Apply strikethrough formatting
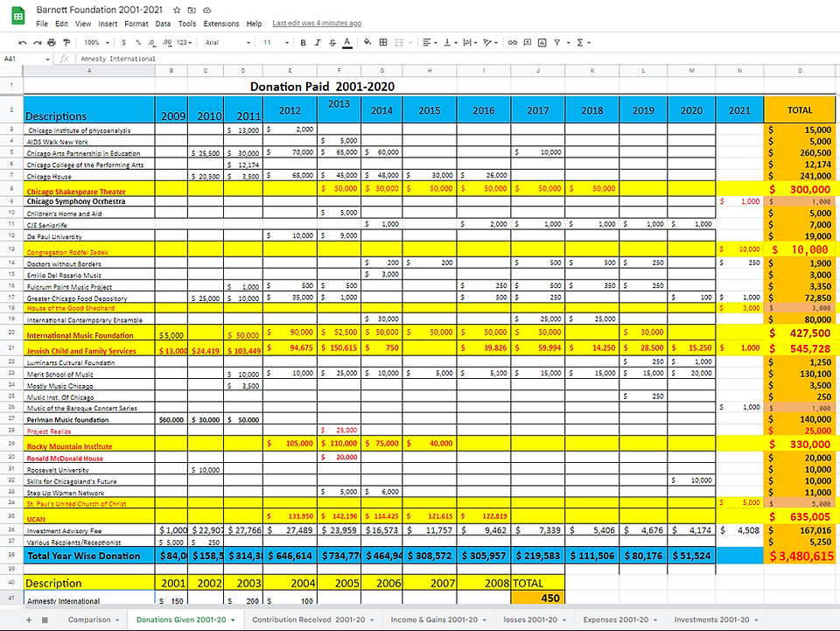840x631 pixels. pos(332,42)
